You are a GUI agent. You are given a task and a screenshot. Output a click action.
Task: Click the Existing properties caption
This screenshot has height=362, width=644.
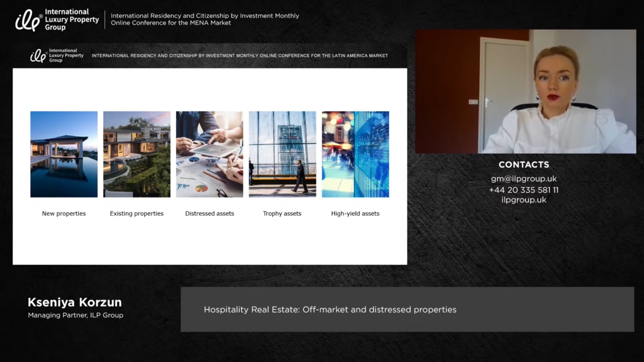(x=137, y=213)
